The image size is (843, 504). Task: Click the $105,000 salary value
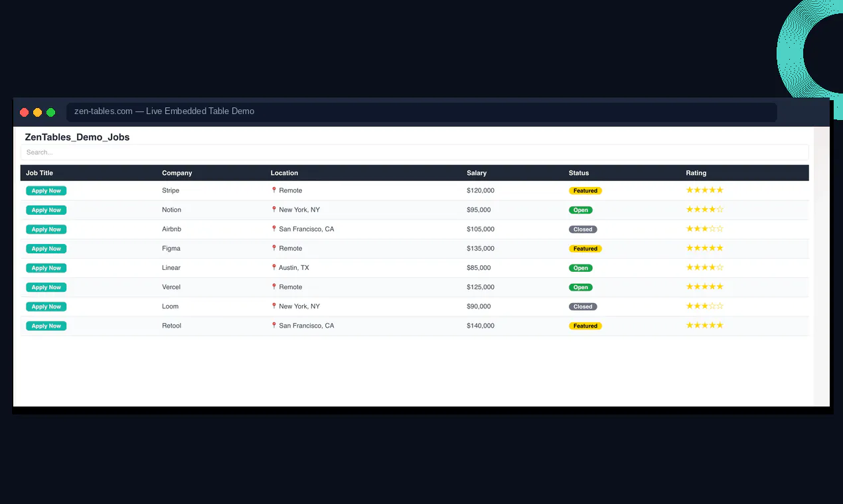point(481,229)
